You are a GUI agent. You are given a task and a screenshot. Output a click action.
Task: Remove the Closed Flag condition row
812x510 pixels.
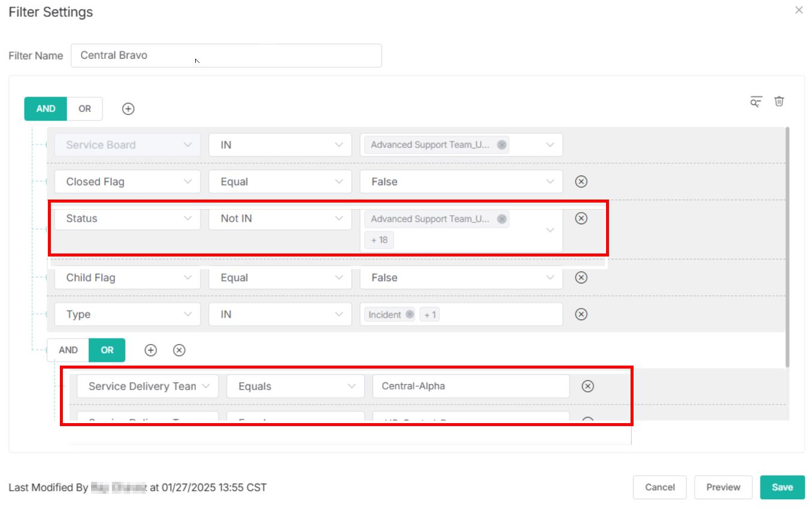[580, 182]
